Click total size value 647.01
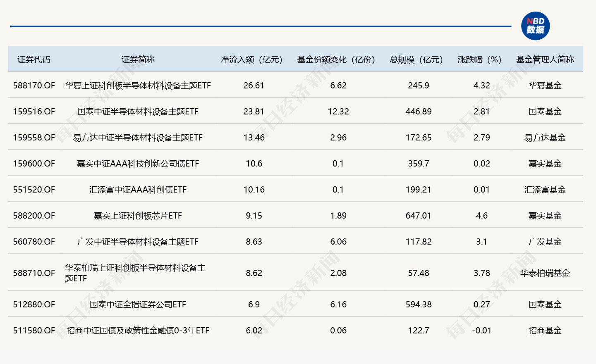 tap(419, 216)
